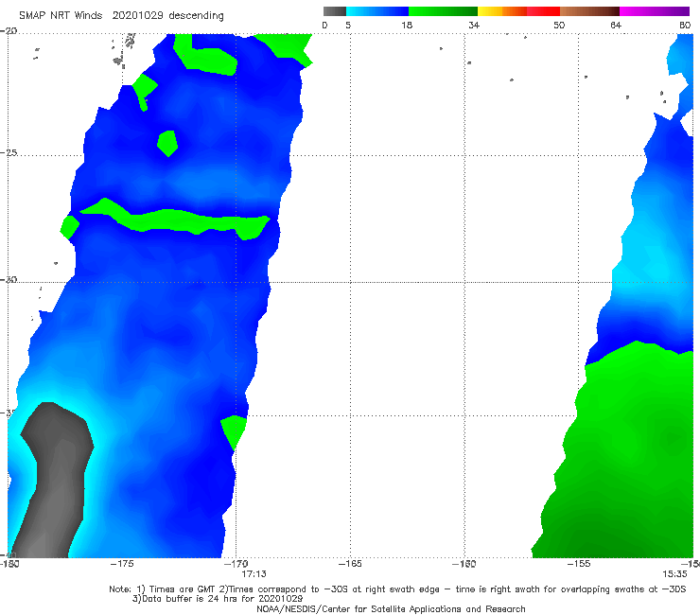The height and width of the screenshot is (615, 700).
Task: Click the latitude label '-25'
Action: (9, 152)
